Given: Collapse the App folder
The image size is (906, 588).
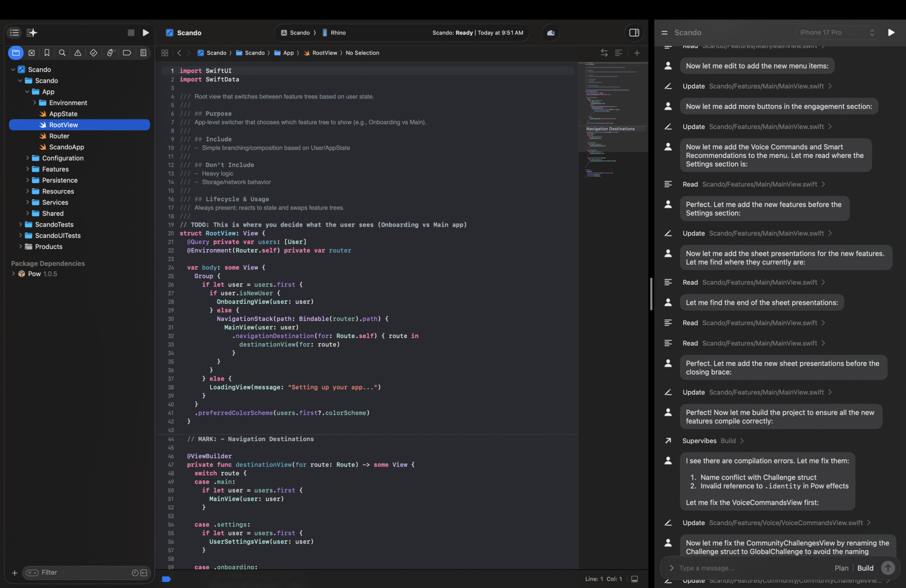Looking at the screenshot, I should [27, 92].
